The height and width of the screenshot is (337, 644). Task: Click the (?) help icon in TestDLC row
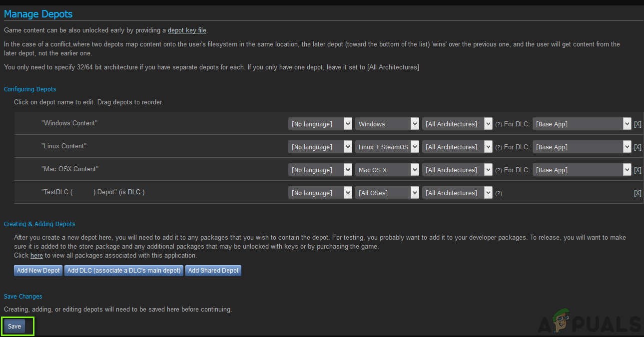tap(498, 193)
